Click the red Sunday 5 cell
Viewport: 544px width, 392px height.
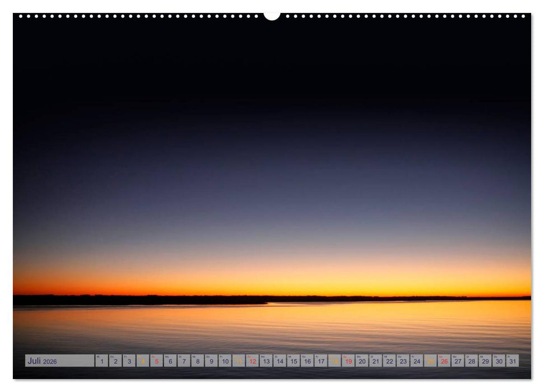[157, 361]
